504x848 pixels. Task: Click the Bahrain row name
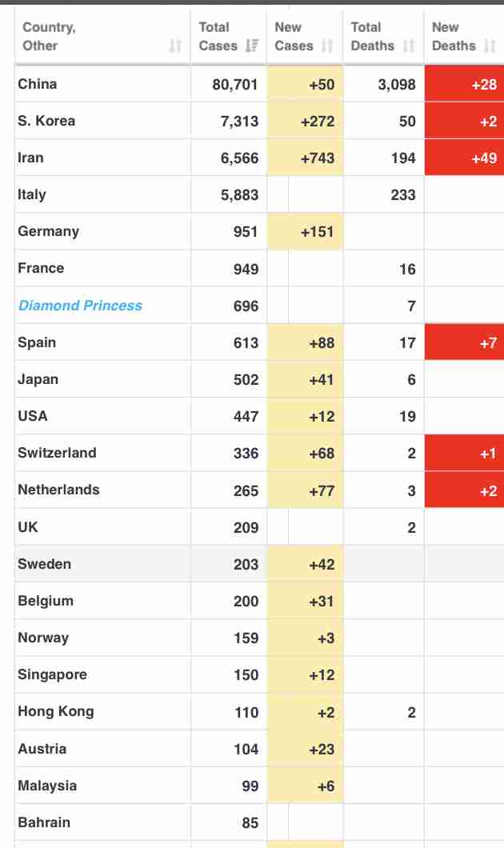pyautogui.click(x=44, y=822)
